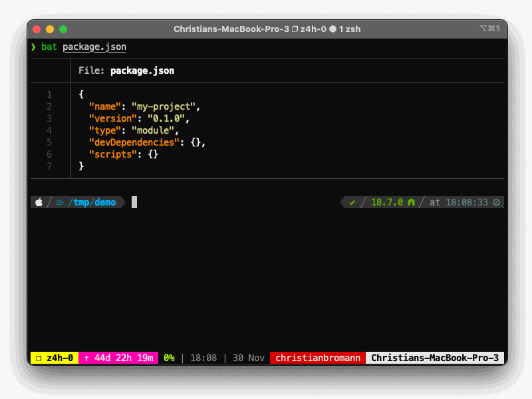Click the red christianbromann user segment
The width and height of the screenshot is (532, 399).
click(318, 358)
